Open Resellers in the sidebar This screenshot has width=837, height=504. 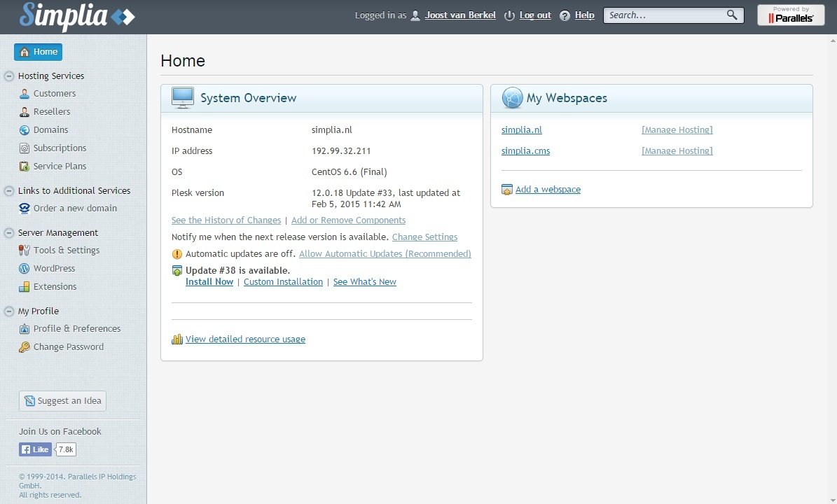52,111
